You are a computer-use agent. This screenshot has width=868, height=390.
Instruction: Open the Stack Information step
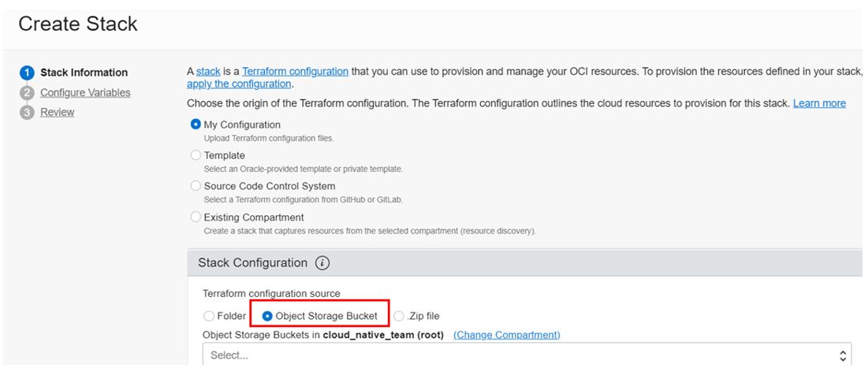click(x=84, y=72)
